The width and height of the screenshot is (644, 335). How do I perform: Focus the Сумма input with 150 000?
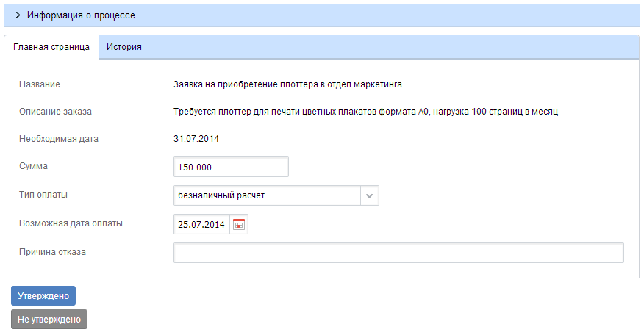(231, 167)
